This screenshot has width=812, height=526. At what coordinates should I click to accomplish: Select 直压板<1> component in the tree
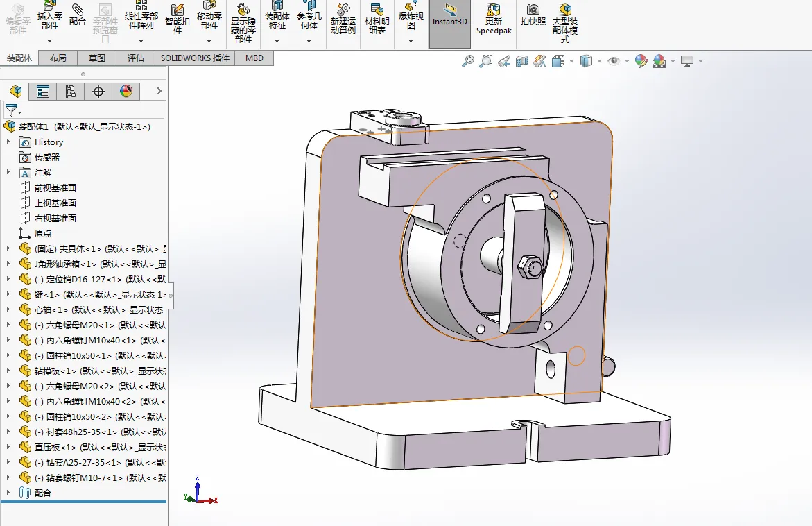[101, 447]
